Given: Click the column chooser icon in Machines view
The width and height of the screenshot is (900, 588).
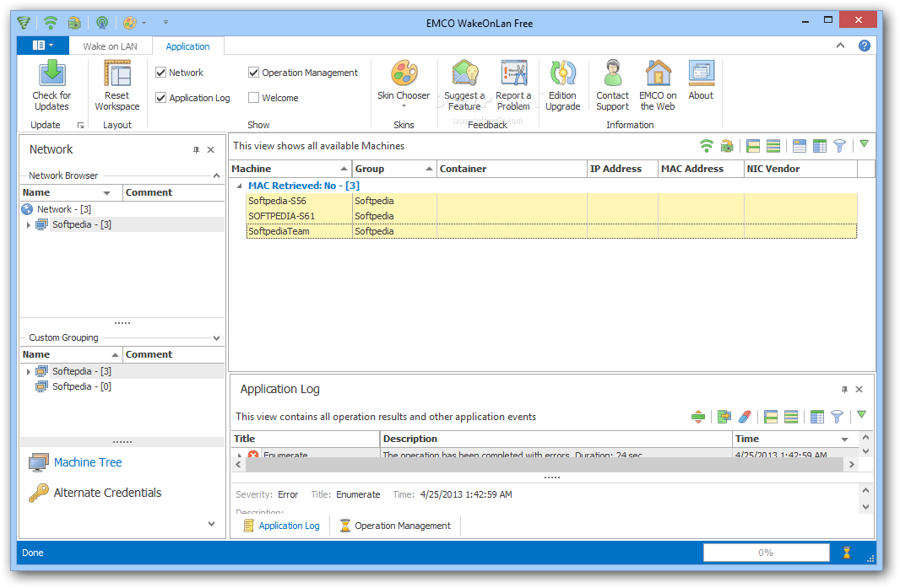Looking at the screenshot, I should 820,146.
